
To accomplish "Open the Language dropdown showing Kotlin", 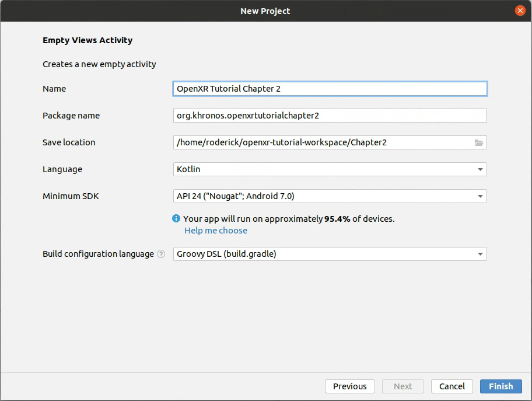I will 330,169.
